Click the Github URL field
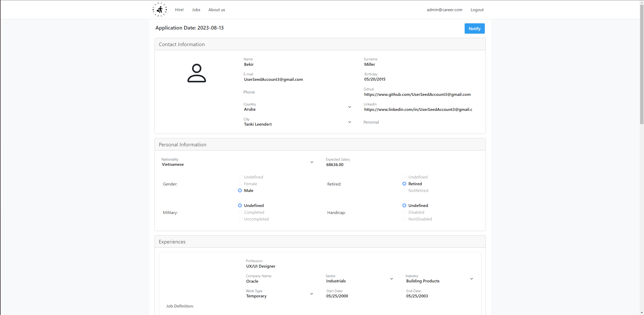644x315 pixels. coord(418,92)
